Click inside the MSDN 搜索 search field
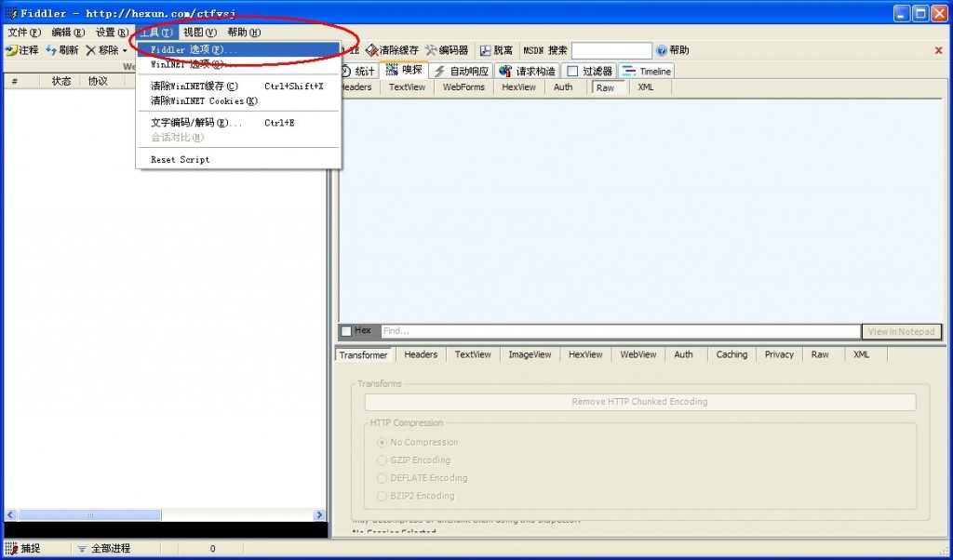Screen dimensions: 953x560 tap(610, 50)
